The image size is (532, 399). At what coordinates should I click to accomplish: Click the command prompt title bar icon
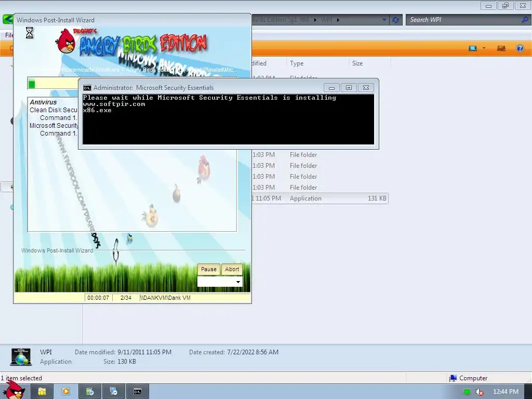pyautogui.click(x=87, y=87)
